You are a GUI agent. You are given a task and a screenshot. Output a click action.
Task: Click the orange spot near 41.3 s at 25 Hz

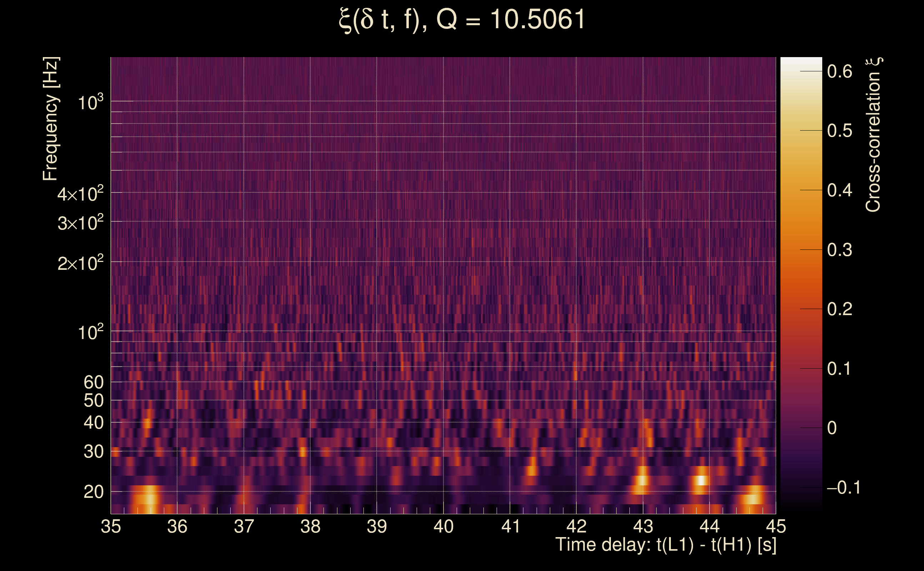click(532, 471)
